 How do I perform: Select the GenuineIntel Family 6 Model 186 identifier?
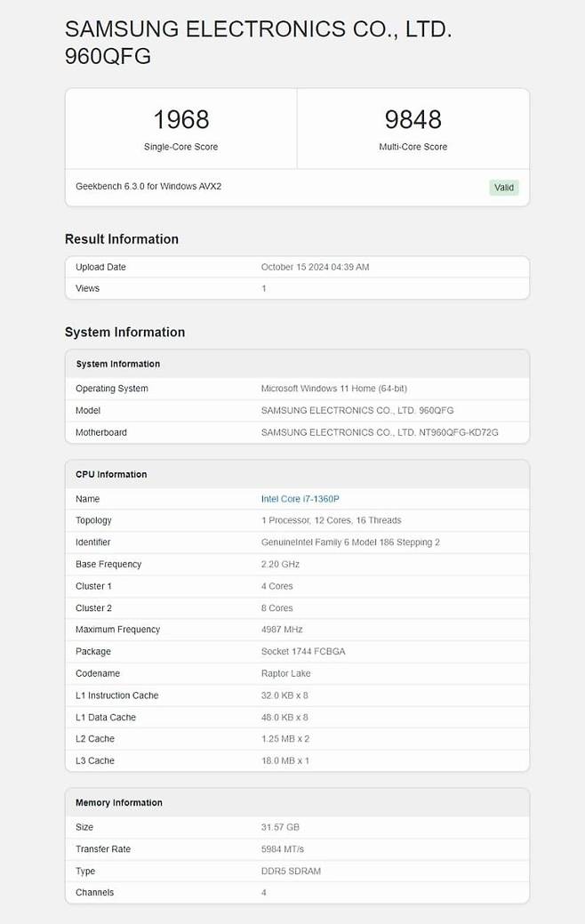point(350,542)
